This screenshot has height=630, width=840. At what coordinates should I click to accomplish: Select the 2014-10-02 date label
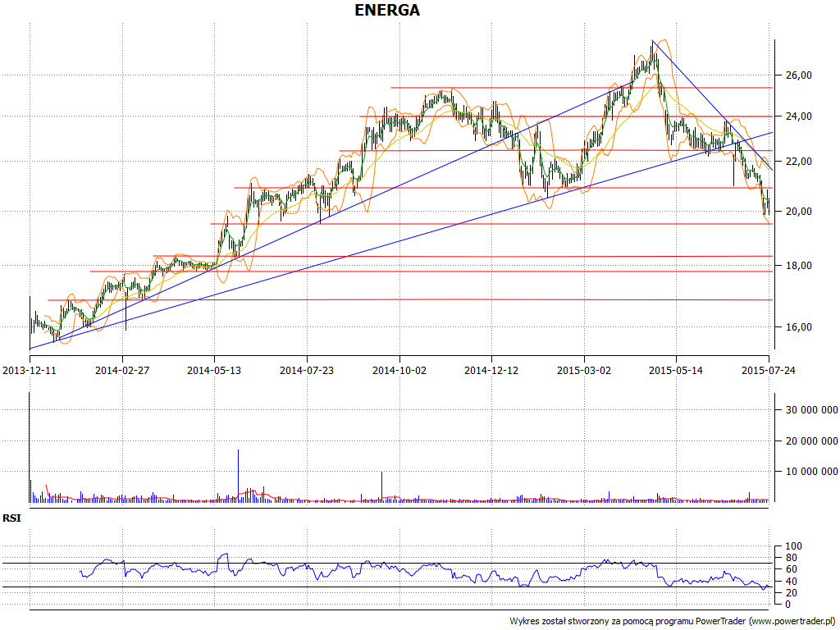399,370
